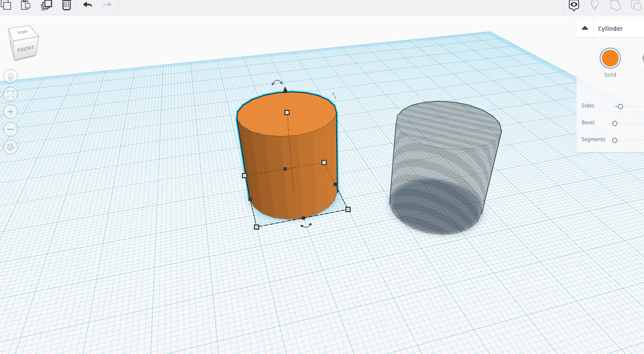Collapse the Cylinder inspector panel
Image resolution: width=644 pixels, height=354 pixels.
[585, 28]
